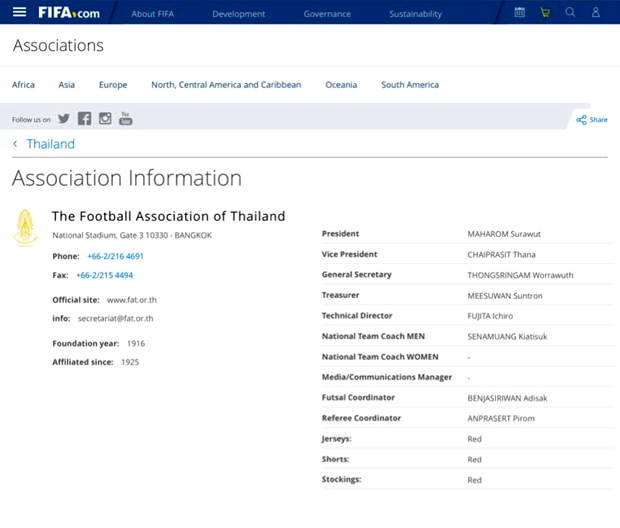The width and height of the screenshot is (620, 528).
Task: Click the FIFA.com logo
Action: [x=68, y=13]
